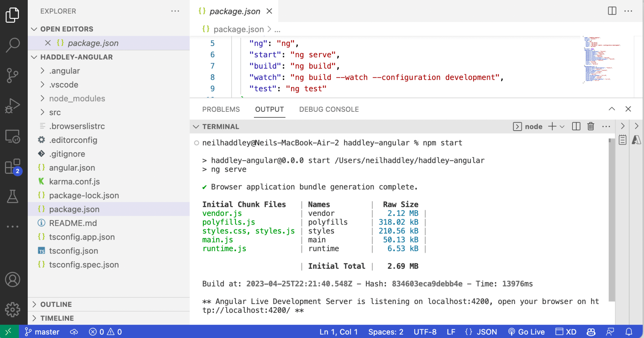This screenshot has height=338, width=644.
Task: Expand the OUTLINE section
Action: point(56,304)
